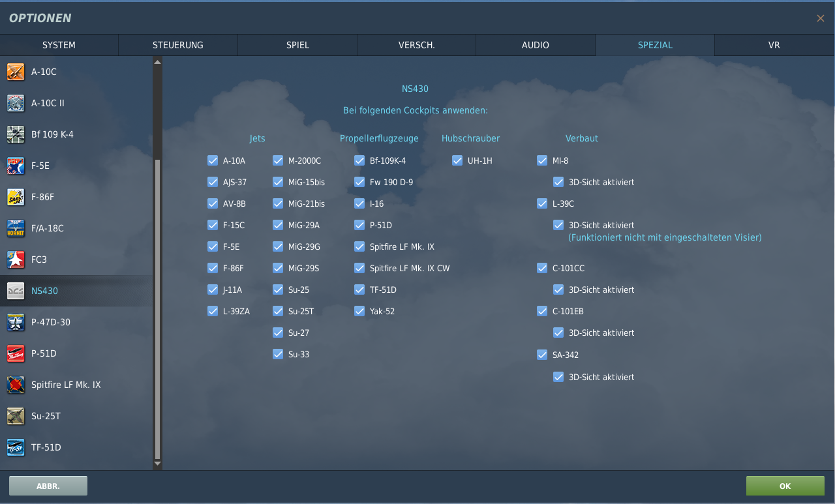Click the module list scrollbar thumb

pos(157,309)
